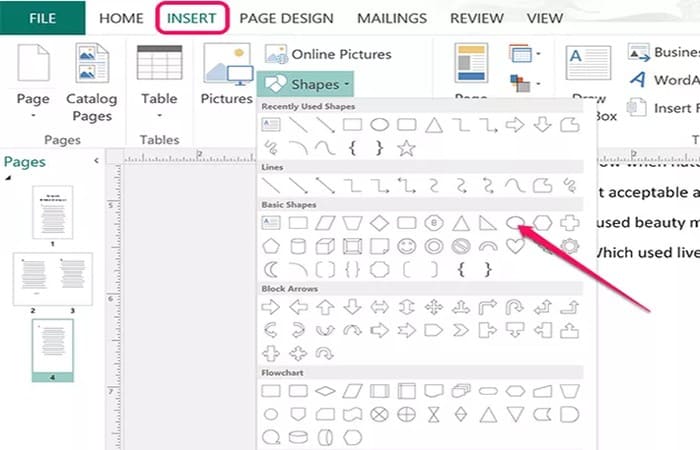The height and width of the screenshot is (450, 700).
Task: Select the Moon shape
Action: tap(271, 270)
